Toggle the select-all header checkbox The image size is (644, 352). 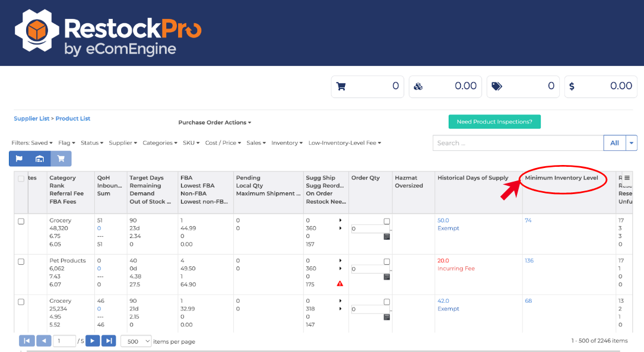click(21, 179)
